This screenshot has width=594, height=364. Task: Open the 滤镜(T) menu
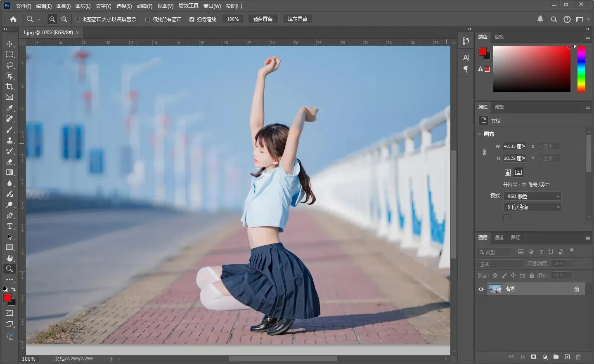(x=144, y=6)
